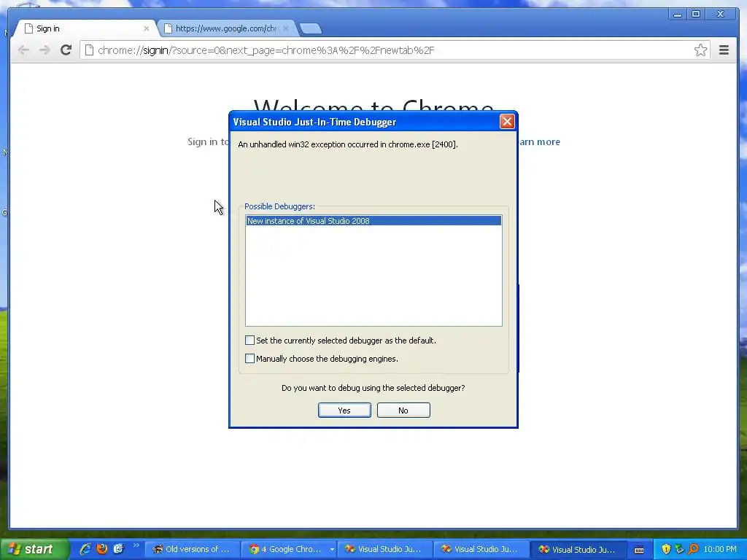This screenshot has height=560, width=747.
Task: Switch to the Sign in tab
Action: (86, 28)
